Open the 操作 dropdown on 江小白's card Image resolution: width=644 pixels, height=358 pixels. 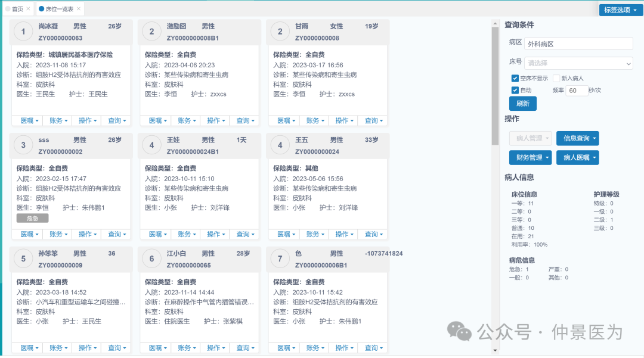[215, 347]
